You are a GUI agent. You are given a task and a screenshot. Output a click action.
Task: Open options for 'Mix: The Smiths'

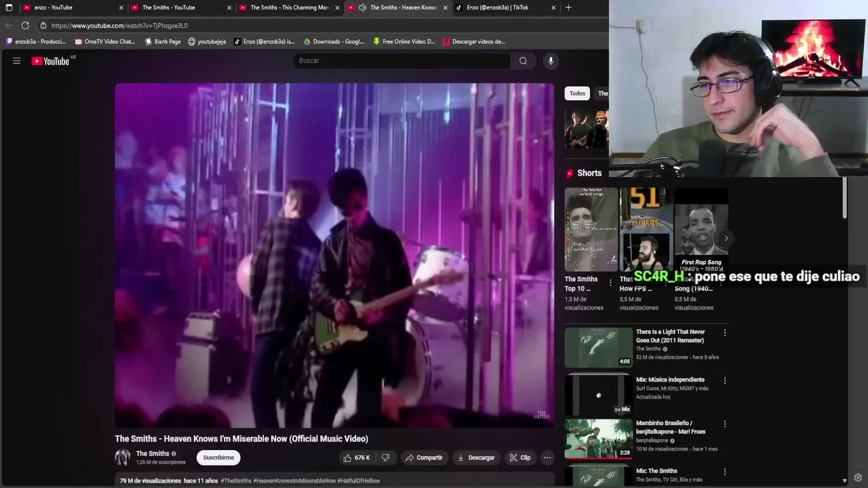click(x=724, y=472)
